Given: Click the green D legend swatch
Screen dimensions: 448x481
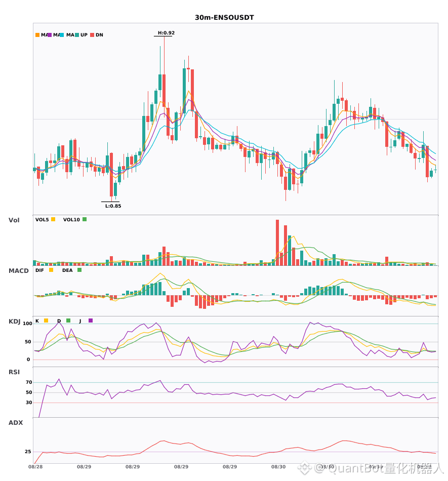Looking at the screenshot, I should (x=68, y=320).
